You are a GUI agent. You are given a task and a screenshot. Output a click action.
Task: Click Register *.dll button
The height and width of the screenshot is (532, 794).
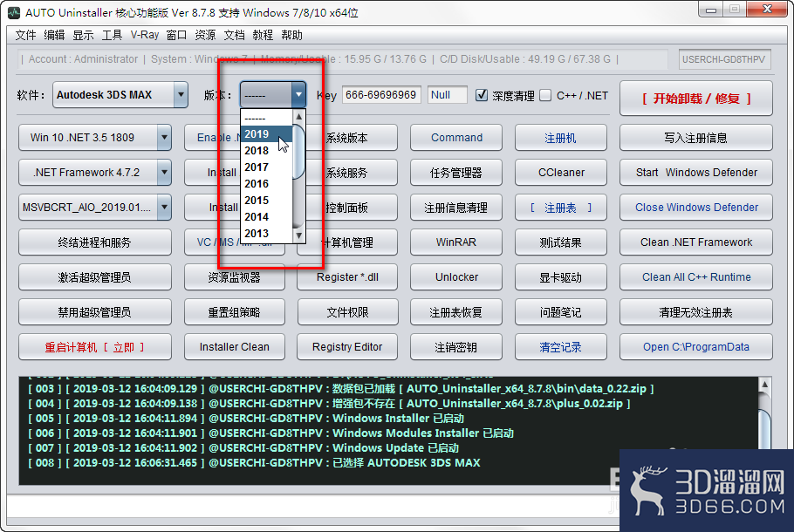(x=347, y=276)
